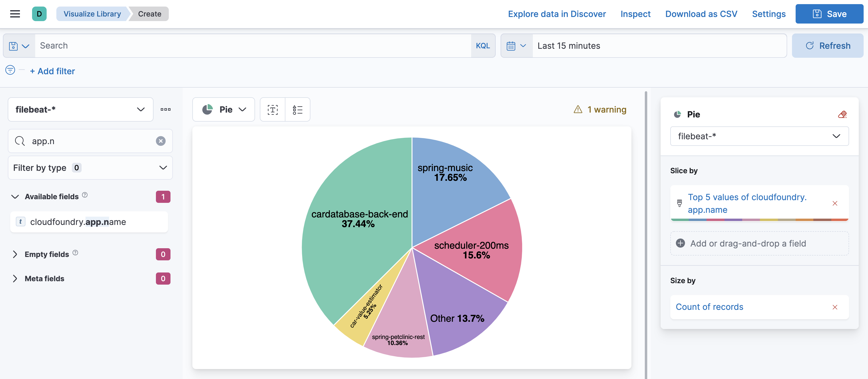
Task: Open the Pie chart type dropdown
Action: tap(224, 109)
